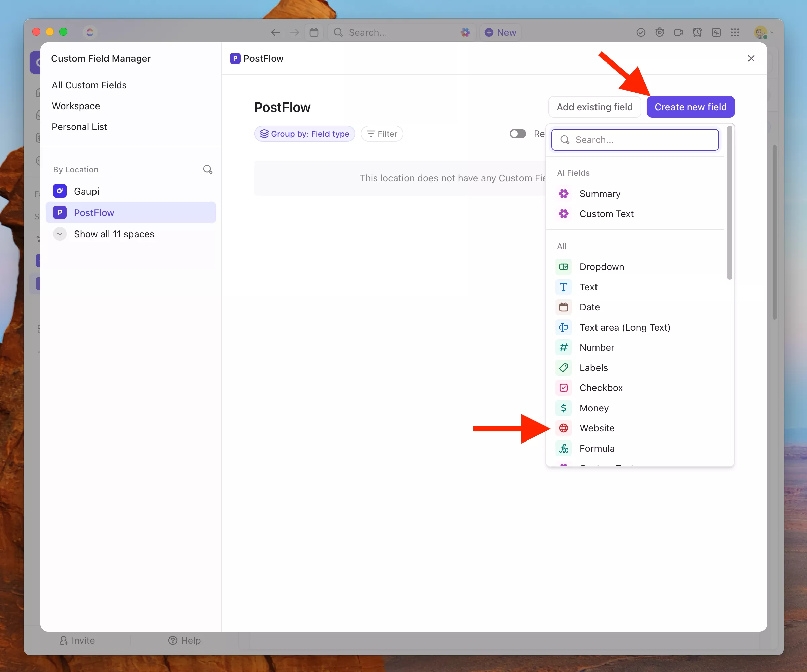Open the video camera icon in top bar
Image resolution: width=807 pixels, height=672 pixels.
click(678, 32)
